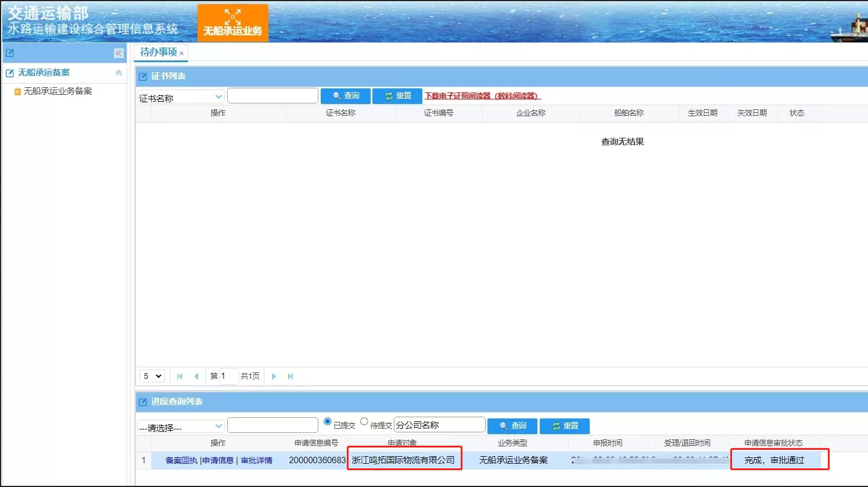Click the 失效日期 column header
Image resolution: width=868 pixels, height=487 pixels.
tap(752, 113)
